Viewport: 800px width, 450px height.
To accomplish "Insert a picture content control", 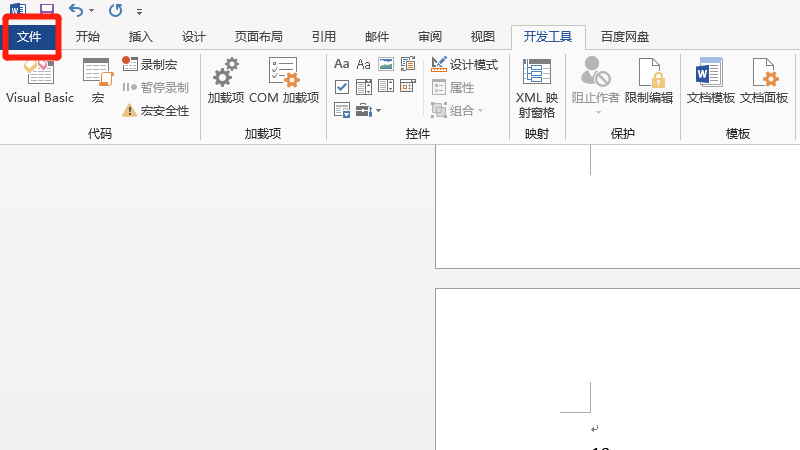I will pos(386,64).
